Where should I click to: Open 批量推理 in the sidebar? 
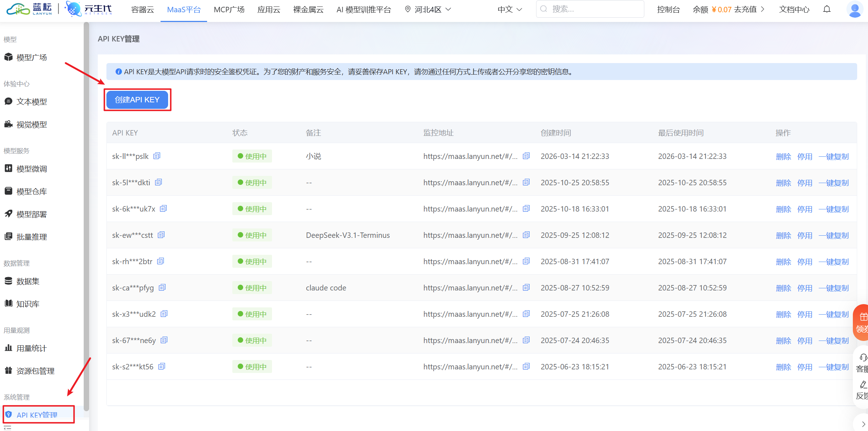[31, 236]
